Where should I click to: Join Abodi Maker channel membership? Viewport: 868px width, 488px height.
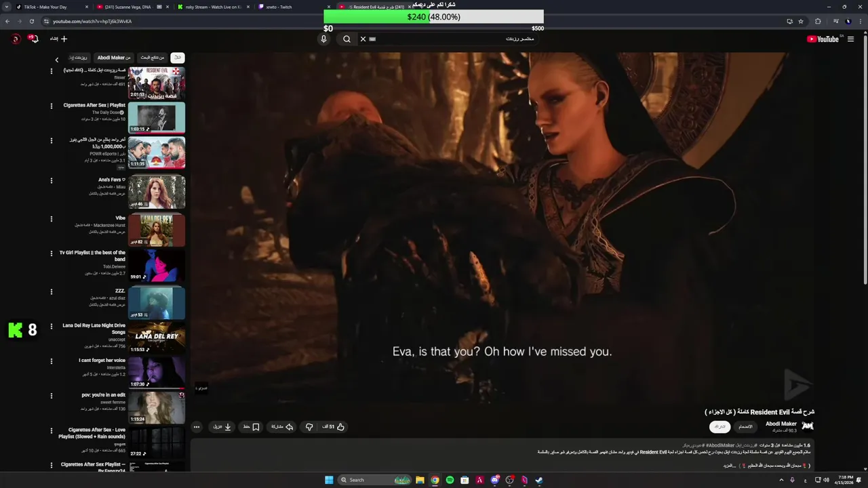click(745, 427)
